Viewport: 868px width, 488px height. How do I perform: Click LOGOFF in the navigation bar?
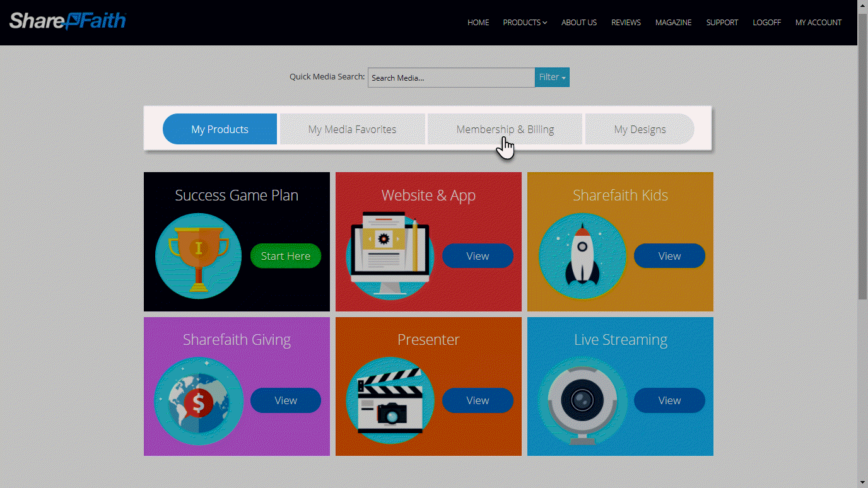[766, 23]
